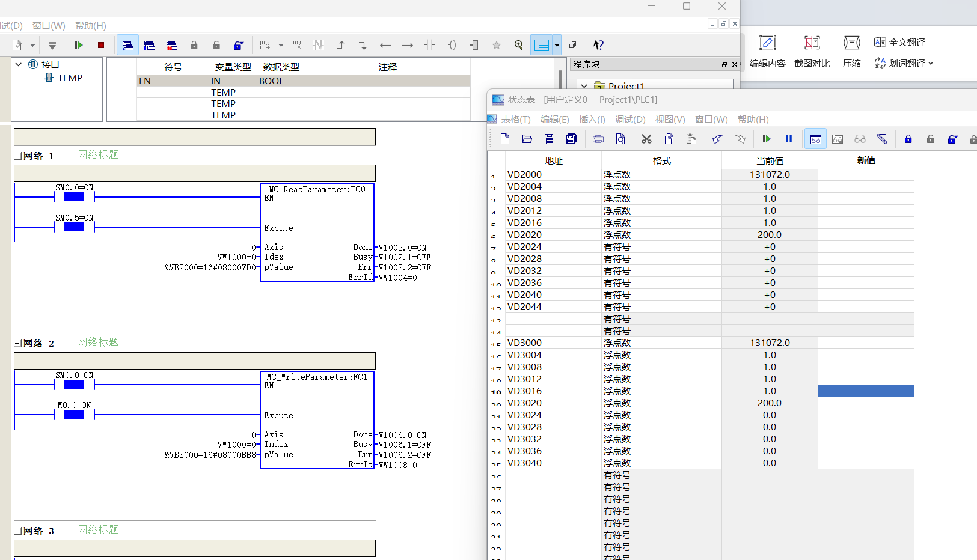The width and height of the screenshot is (977, 560).
Task: Click the 当前值 column header
Action: tap(770, 160)
